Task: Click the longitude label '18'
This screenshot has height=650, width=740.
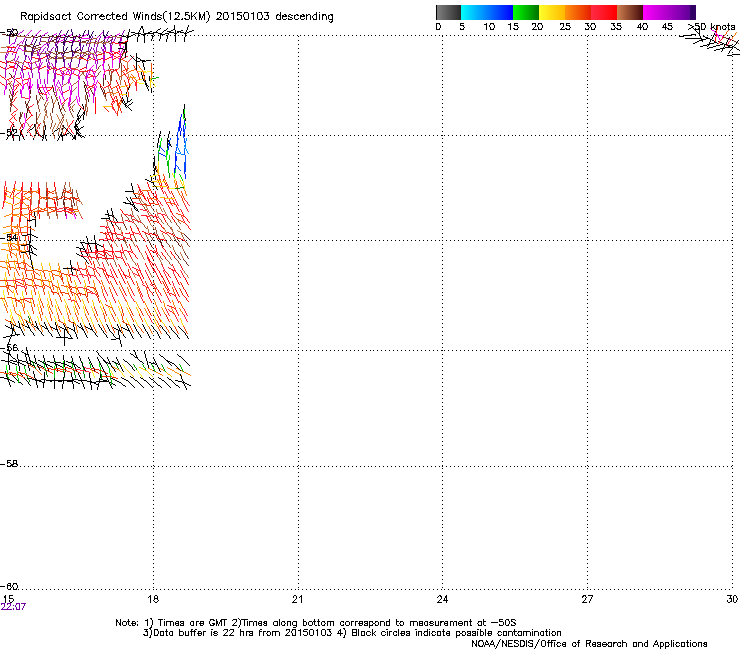Action: click(153, 599)
